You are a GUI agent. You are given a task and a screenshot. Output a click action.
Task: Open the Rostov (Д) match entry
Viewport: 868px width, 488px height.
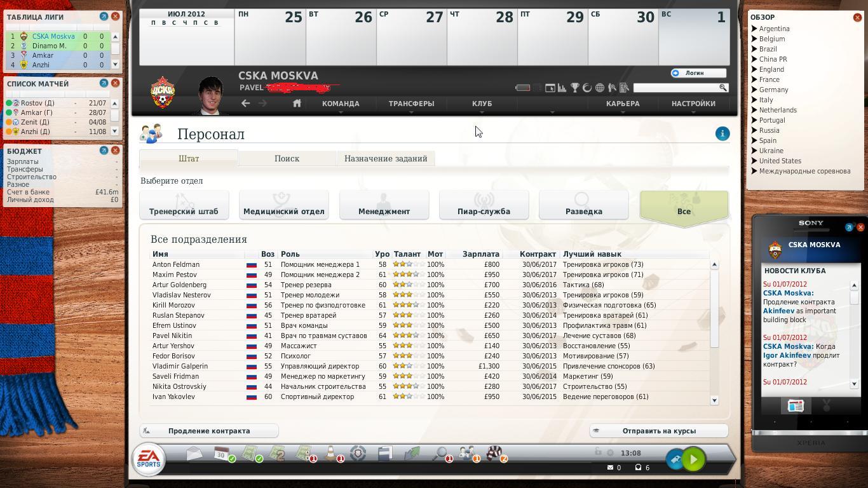(x=56, y=103)
